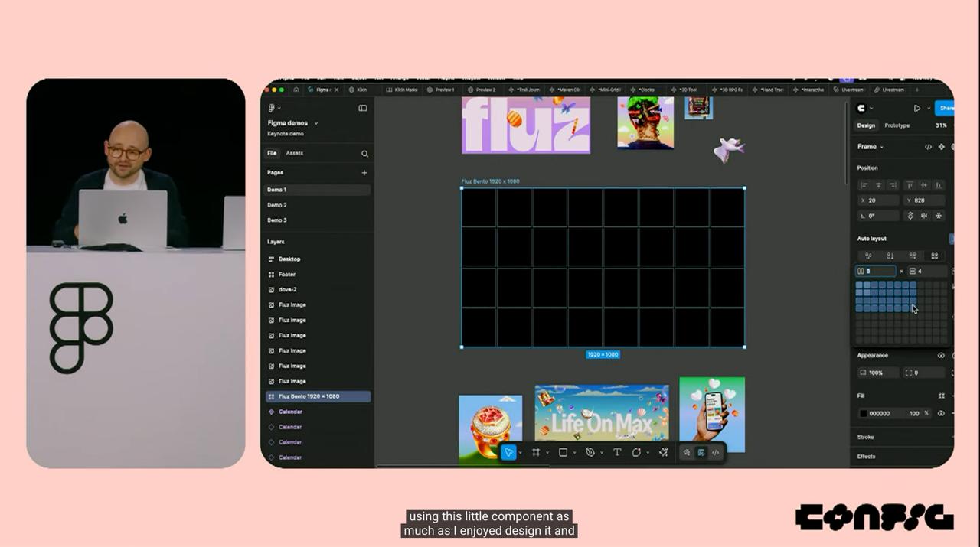Image resolution: width=980 pixels, height=547 pixels.
Task: Pick the Rectangle shape tool
Action: (563, 453)
